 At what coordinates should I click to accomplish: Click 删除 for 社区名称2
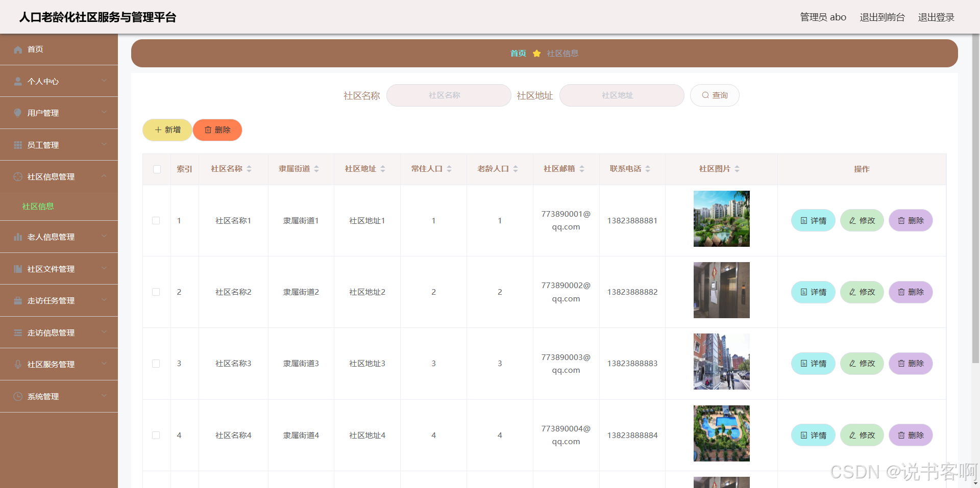click(x=911, y=292)
